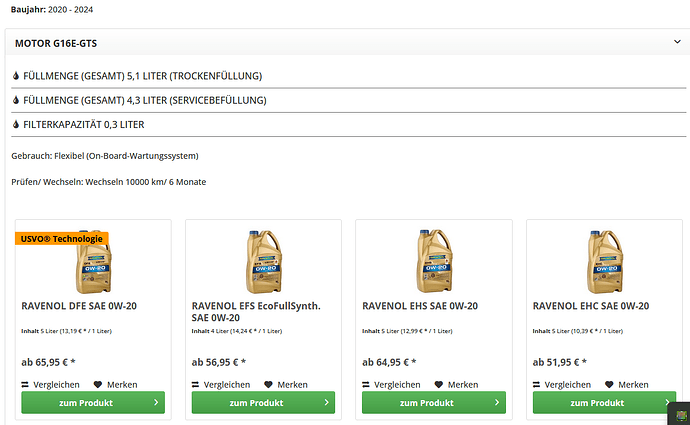Screen dimensions: 690x425
Task: Select Füllmenge 4,3 Liter Servicebefüllung text
Action: [x=145, y=100]
